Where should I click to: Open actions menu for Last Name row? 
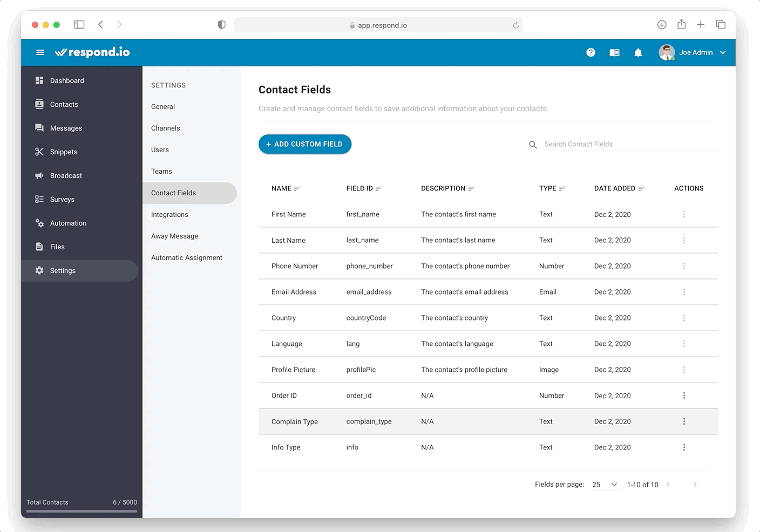pos(684,240)
